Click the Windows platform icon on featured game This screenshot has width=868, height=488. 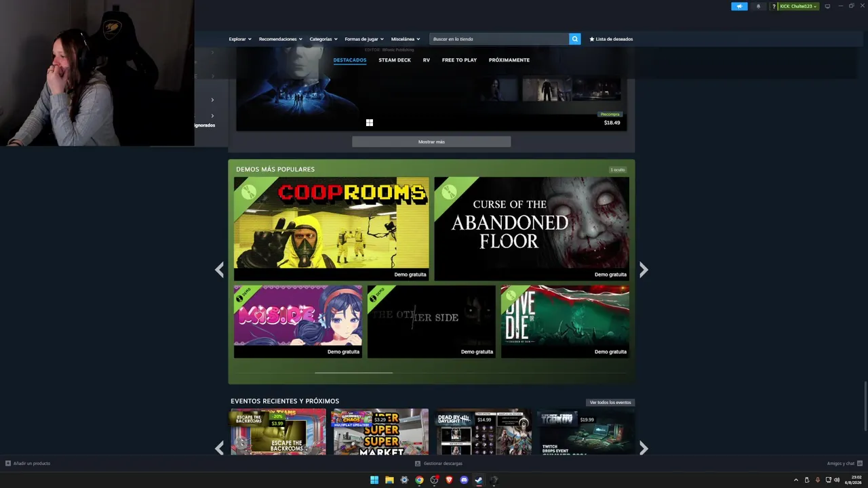[x=370, y=123]
